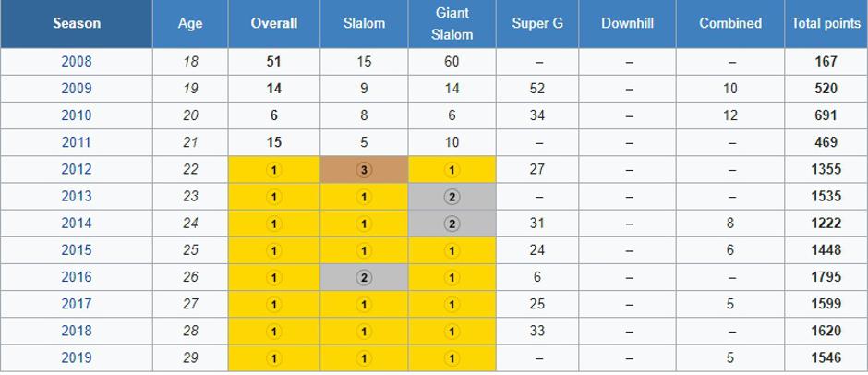Open the 2016 season link
Screen dimensions: 868x375
[76, 277]
